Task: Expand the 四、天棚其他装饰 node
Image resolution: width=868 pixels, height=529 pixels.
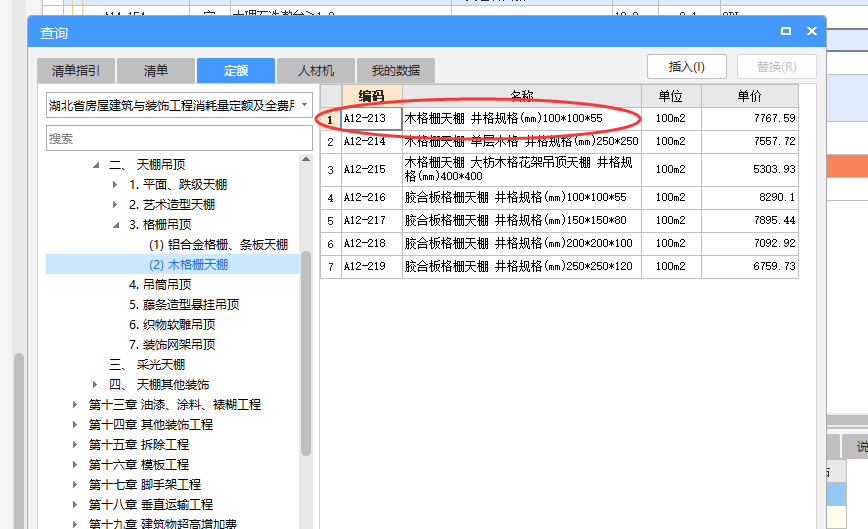Action: pyautogui.click(x=95, y=385)
